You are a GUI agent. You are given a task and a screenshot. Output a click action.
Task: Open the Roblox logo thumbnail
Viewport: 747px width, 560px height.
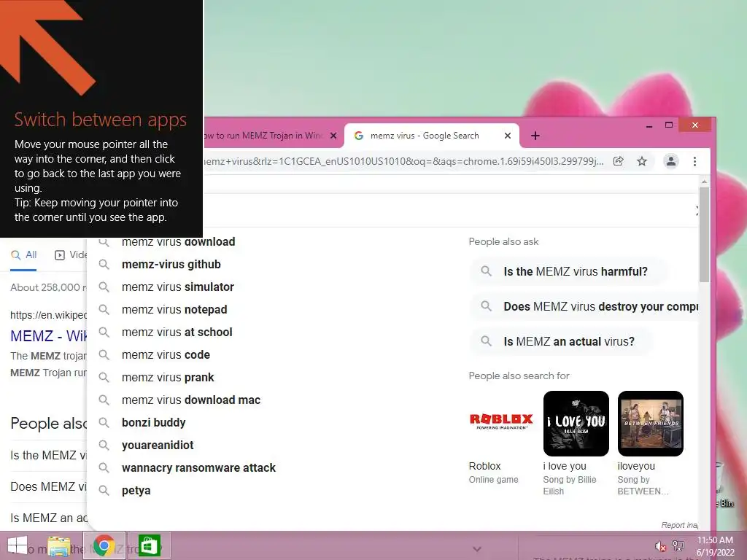[501, 421]
